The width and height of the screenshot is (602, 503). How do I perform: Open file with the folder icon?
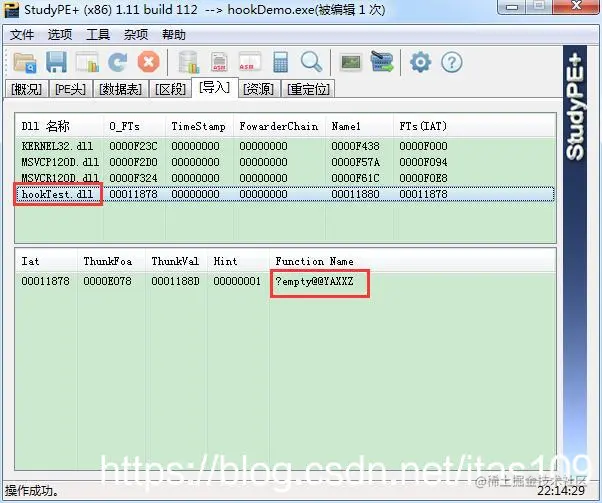point(25,62)
